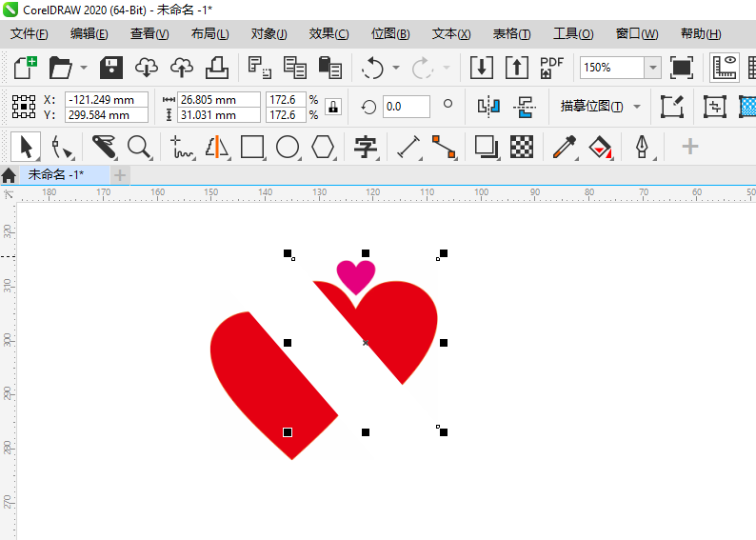Image resolution: width=756 pixels, height=540 pixels.
Task: Open a file with the folder icon
Action: click(x=60, y=68)
